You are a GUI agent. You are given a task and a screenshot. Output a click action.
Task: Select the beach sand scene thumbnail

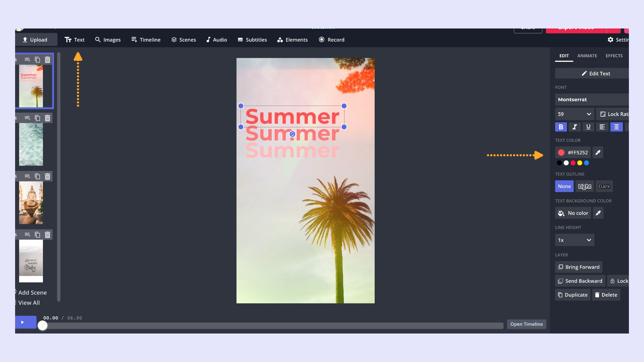click(31, 261)
